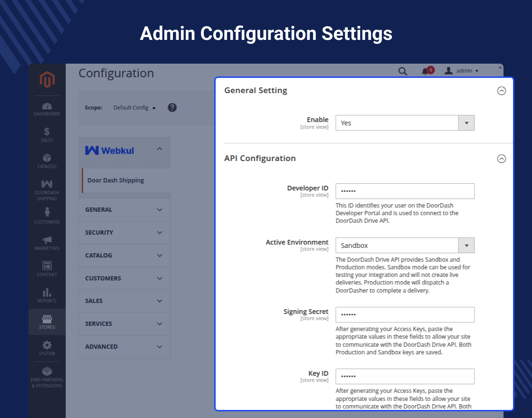
Task: Open the Dashboard sidebar item
Action: [x=47, y=109]
